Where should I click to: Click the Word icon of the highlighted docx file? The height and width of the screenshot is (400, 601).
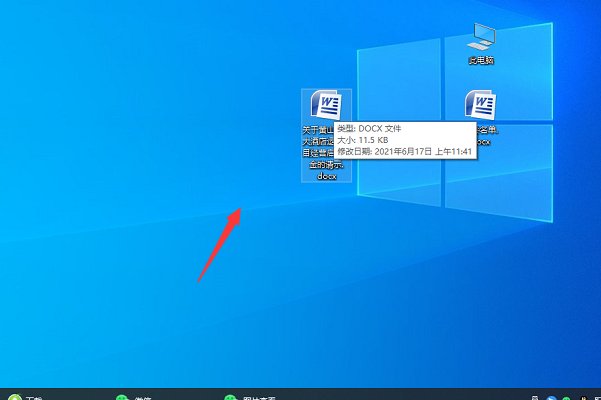[x=327, y=105]
